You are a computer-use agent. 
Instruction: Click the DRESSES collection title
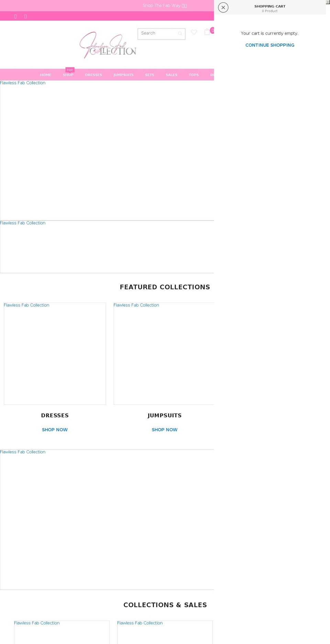point(55,416)
